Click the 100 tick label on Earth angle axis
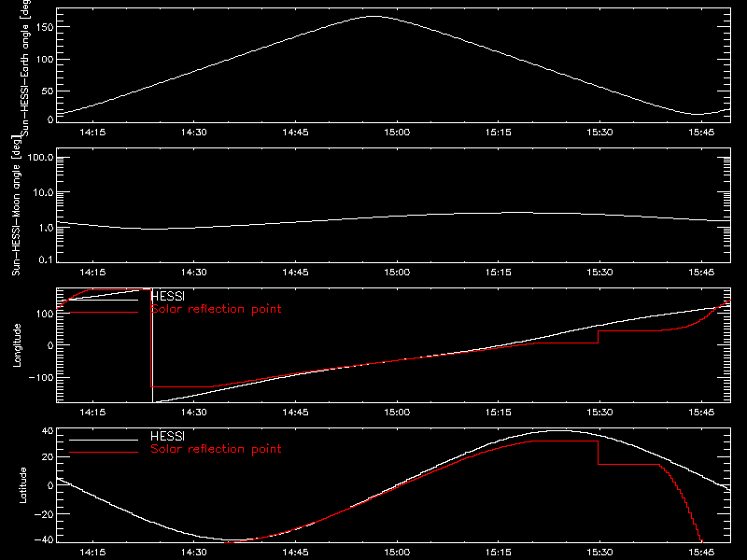Viewport: 747px width, 560px height. tap(44, 59)
